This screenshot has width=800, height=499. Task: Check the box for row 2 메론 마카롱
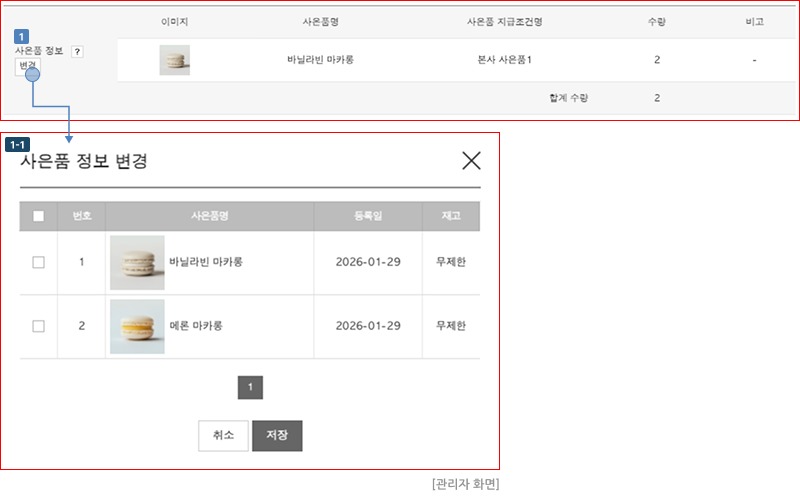[38, 326]
